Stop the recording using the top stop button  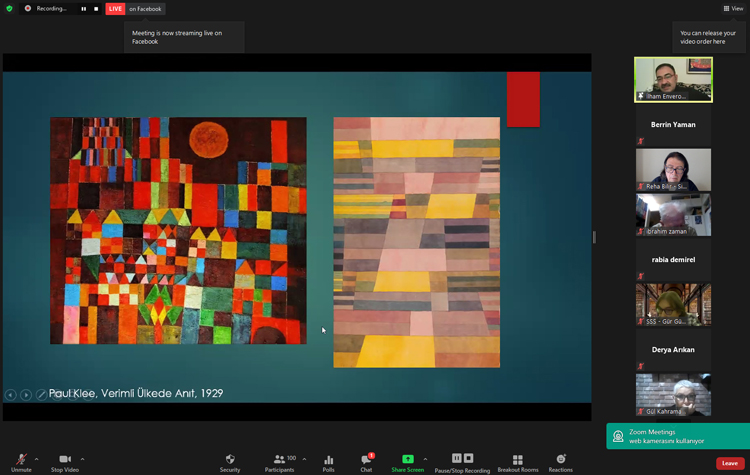click(x=96, y=9)
